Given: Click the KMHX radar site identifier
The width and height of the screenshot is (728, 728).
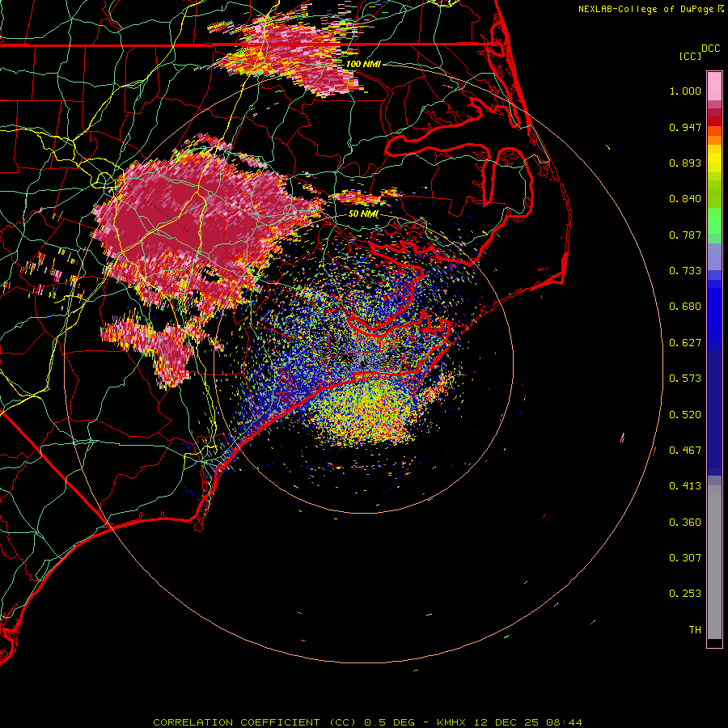Looking at the screenshot, I should point(453,722).
